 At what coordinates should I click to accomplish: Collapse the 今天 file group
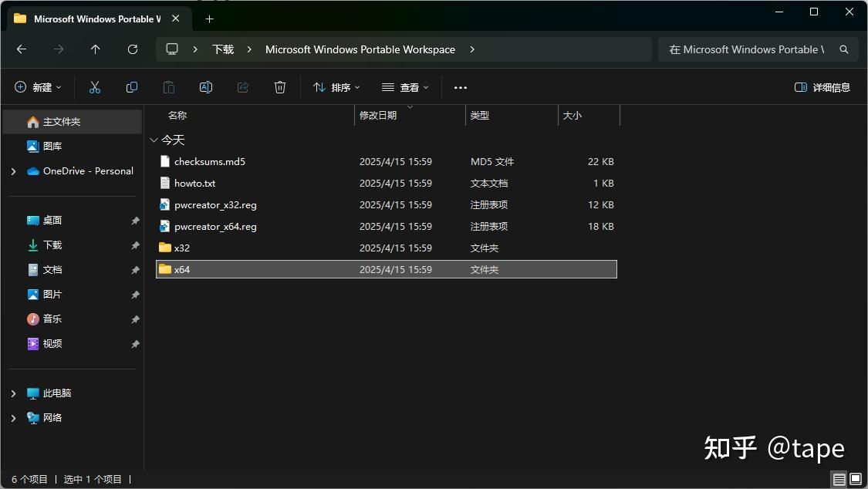coord(154,140)
